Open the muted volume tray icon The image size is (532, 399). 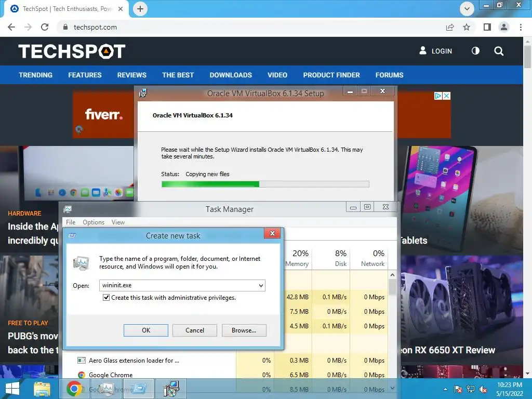point(484,389)
